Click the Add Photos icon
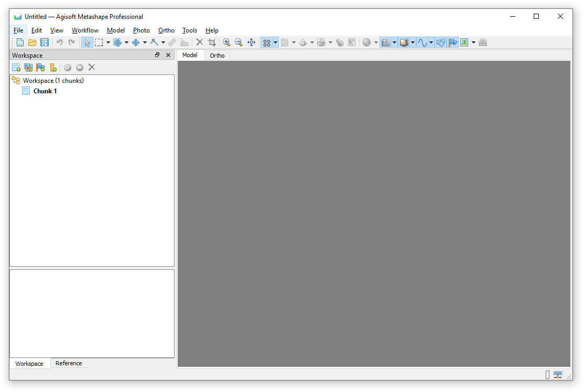This screenshot has height=392, width=584. (x=28, y=68)
